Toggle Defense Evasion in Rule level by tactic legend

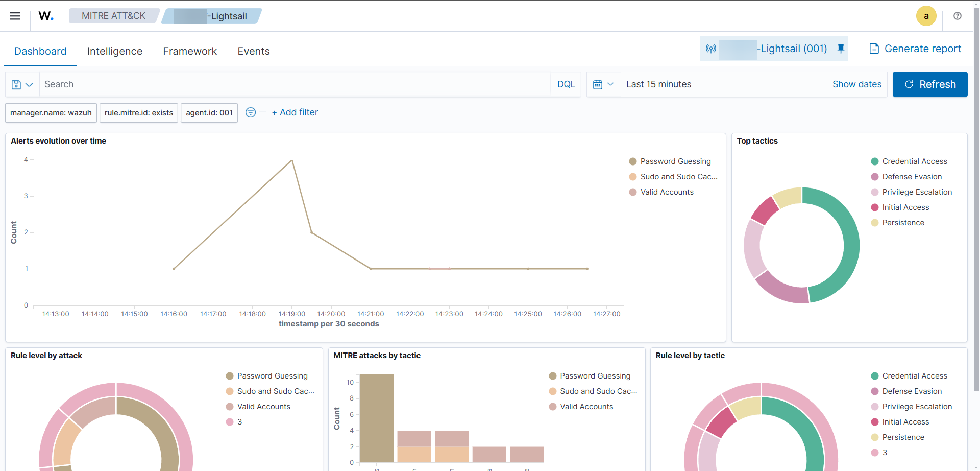pos(906,391)
